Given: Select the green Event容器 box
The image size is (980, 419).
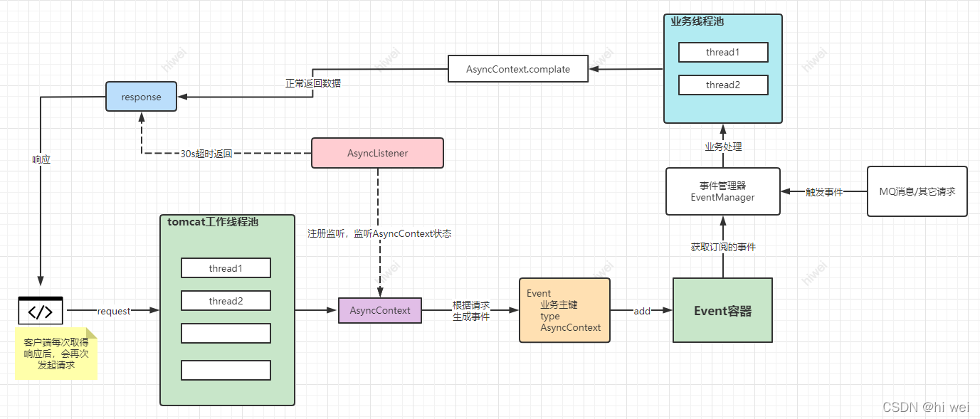Looking at the screenshot, I should (722, 310).
